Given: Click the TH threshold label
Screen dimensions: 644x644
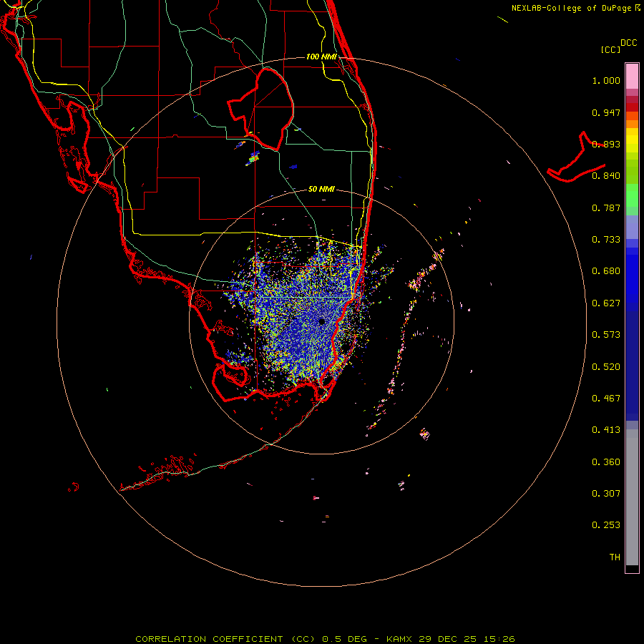Looking at the screenshot, I should (615, 557).
